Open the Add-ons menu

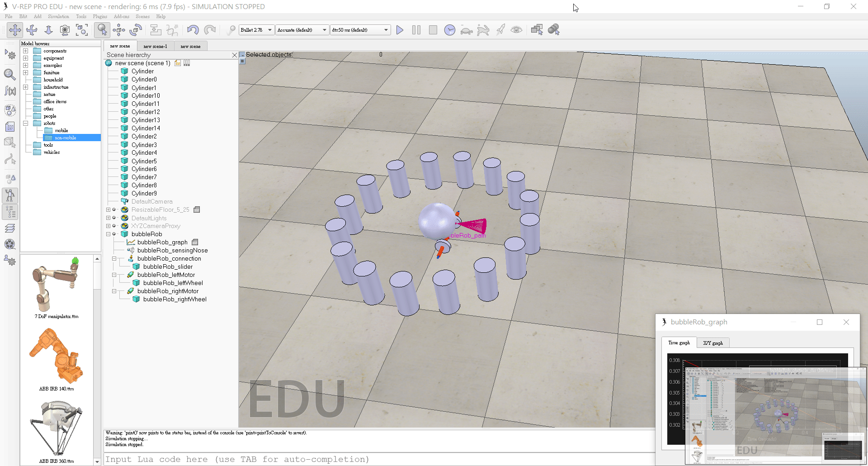[x=122, y=16]
